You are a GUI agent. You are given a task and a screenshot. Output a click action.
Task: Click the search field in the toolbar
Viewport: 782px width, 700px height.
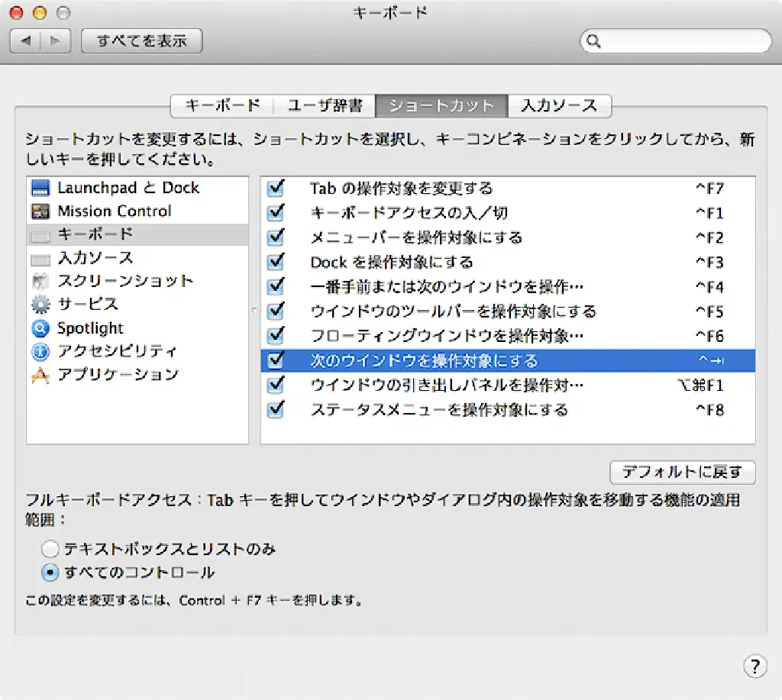680,41
